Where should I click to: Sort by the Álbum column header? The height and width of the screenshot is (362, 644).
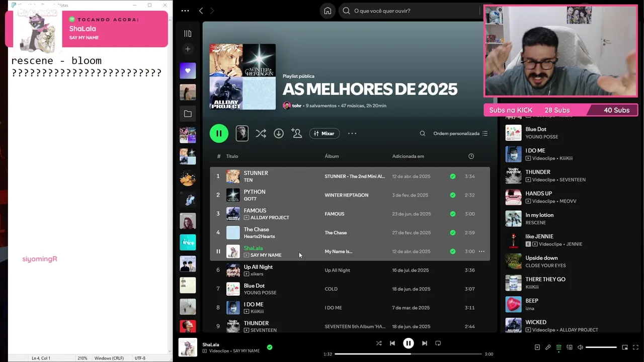point(332,156)
